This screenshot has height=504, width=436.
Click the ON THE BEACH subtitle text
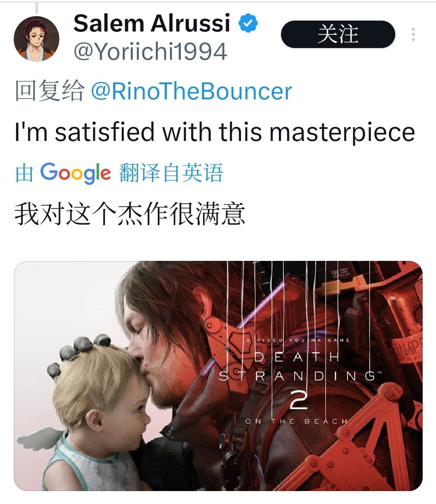click(296, 421)
